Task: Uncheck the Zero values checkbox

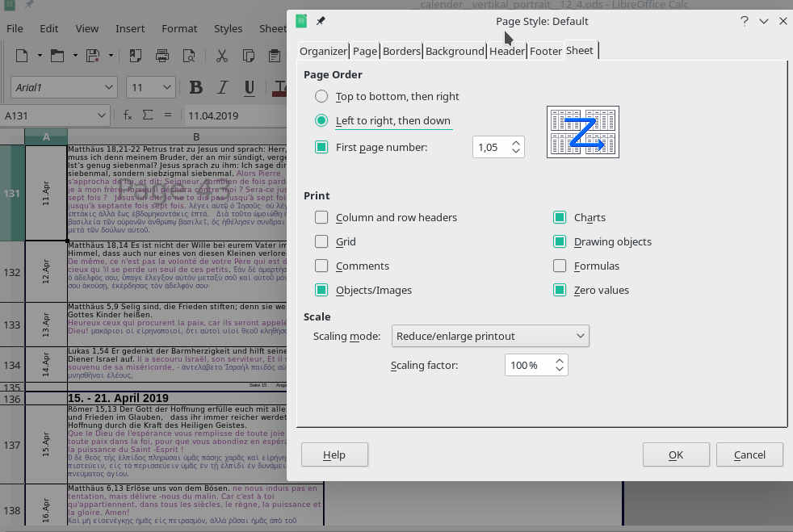Action: [x=560, y=290]
